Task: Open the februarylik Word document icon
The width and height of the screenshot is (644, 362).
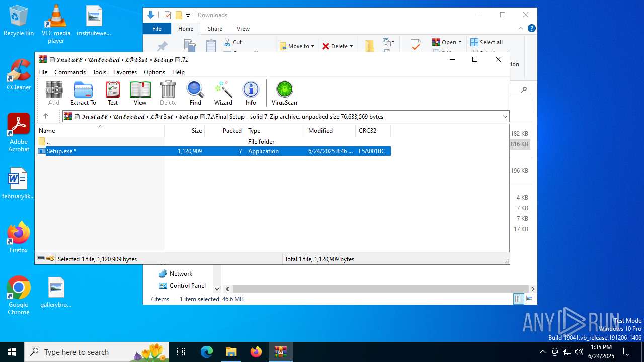Action: [x=19, y=184]
